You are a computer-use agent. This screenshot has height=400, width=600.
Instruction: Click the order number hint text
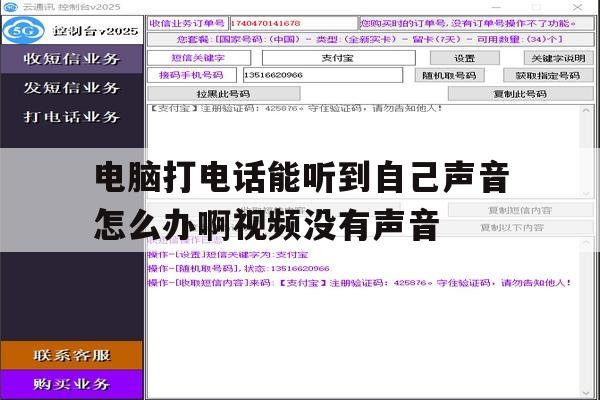[468, 23]
